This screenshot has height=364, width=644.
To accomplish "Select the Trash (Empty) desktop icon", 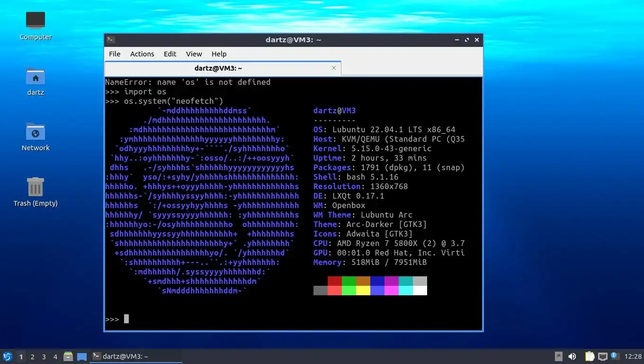I will click(36, 192).
